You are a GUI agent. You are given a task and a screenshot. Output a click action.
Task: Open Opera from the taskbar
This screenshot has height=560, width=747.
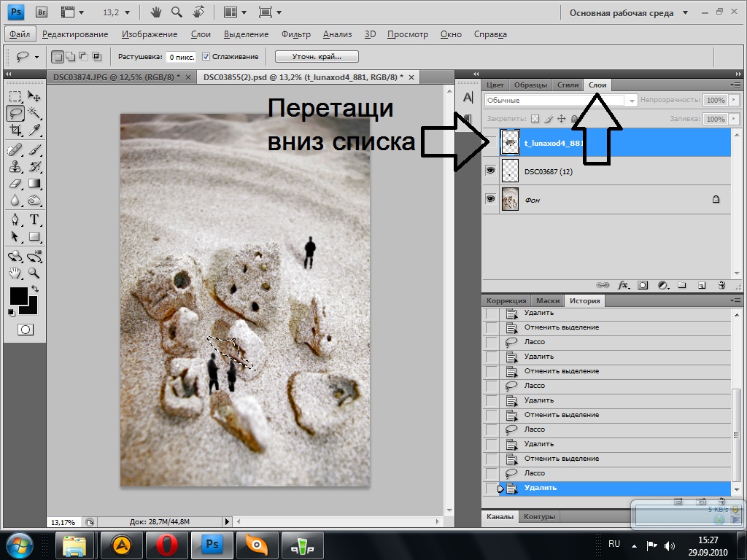coord(167,545)
